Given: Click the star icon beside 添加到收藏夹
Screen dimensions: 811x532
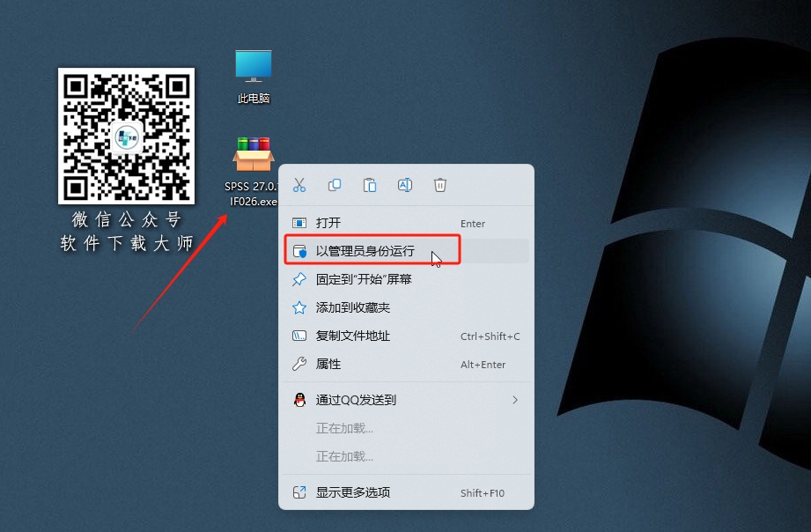Looking at the screenshot, I should pos(299,307).
